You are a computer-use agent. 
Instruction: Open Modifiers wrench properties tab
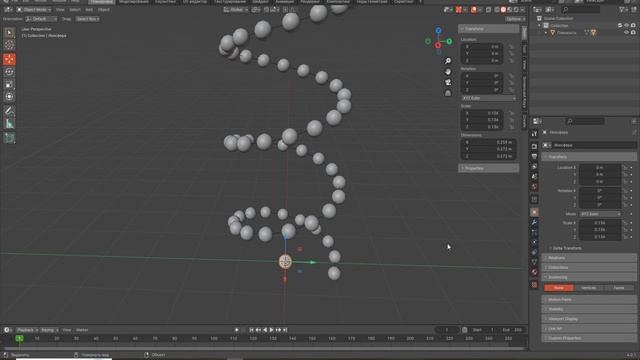(534, 222)
